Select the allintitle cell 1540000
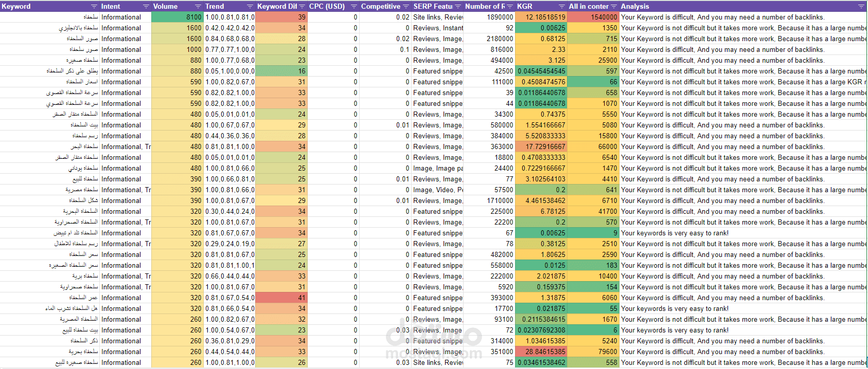868x369 pixels. (593, 17)
